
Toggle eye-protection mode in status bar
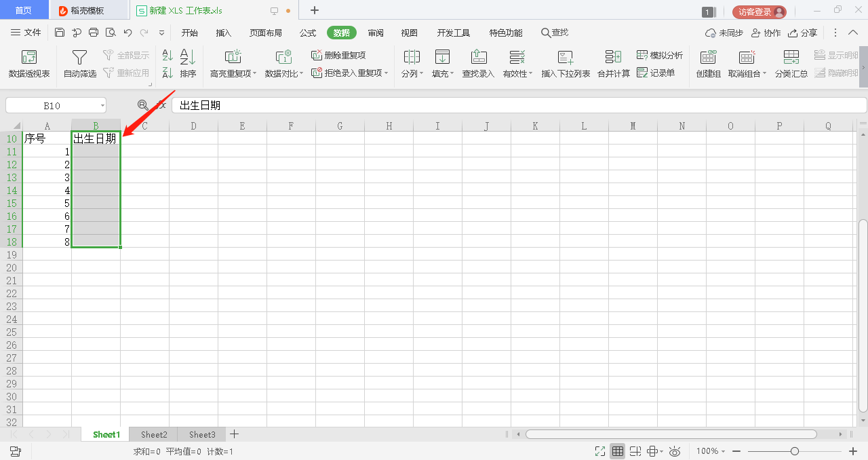(675, 451)
